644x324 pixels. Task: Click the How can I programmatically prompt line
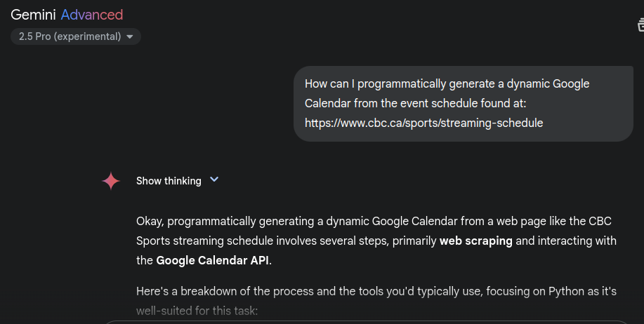447,83
